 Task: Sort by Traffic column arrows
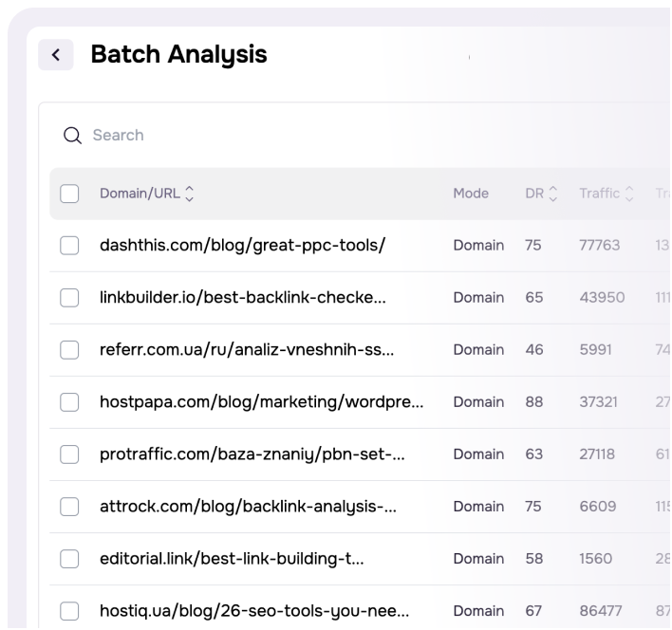629,194
